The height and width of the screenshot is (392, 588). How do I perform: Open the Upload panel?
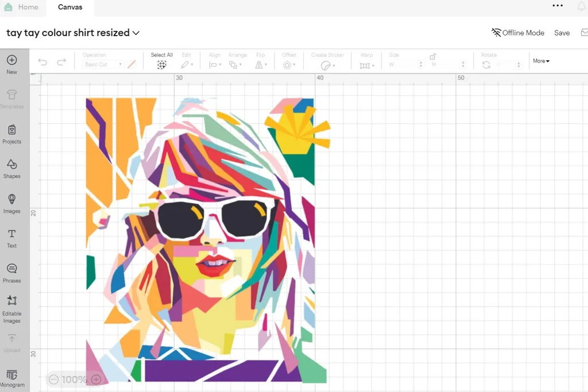click(x=11, y=343)
